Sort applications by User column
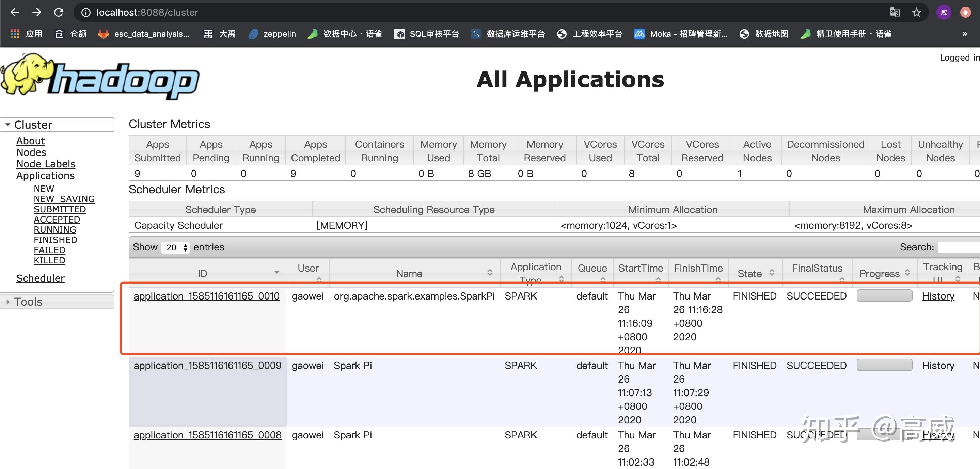Viewport: 980px width, 469px height. 308,273
